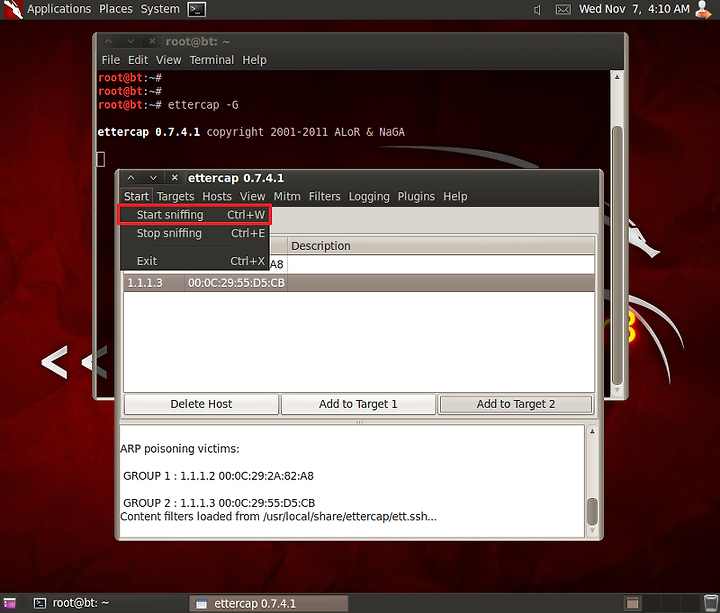Close the root@bt terminal with the X button

152,41
